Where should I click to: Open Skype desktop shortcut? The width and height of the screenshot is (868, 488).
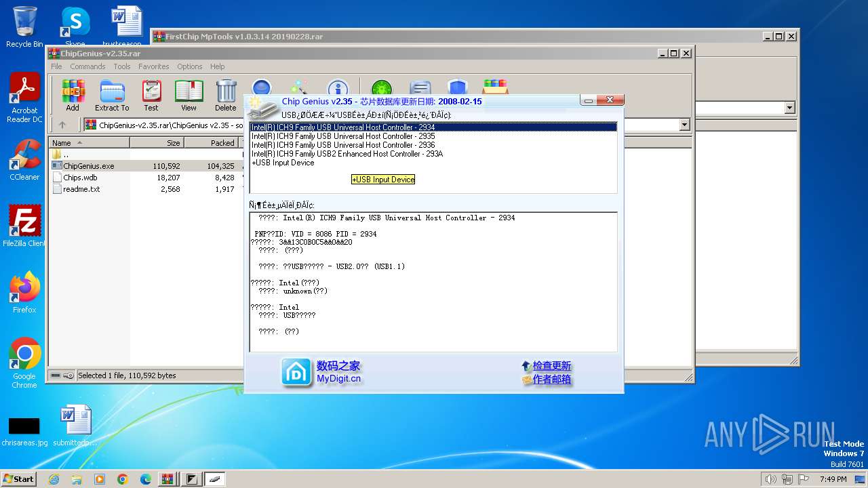pos(75,27)
